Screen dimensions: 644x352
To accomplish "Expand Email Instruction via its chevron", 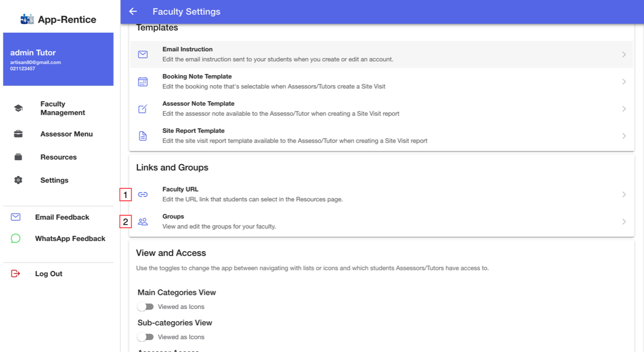I will pyautogui.click(x=624, y=54).
